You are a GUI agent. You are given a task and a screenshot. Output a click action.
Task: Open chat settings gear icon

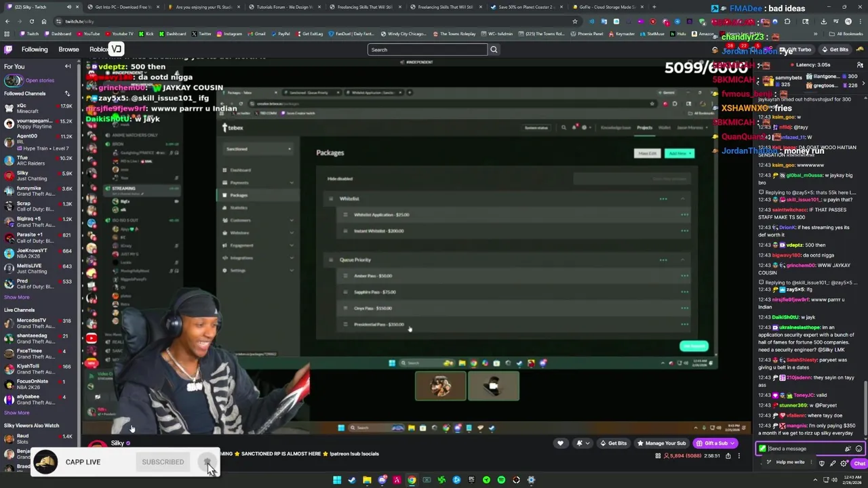(x=844, y=464)
